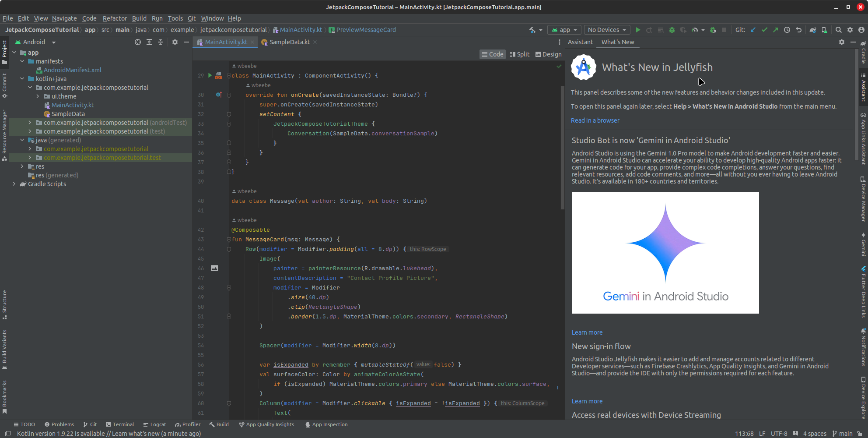Click the Debug app bug icon
Viewport: 868px width, 438px height.
[672, 30]
